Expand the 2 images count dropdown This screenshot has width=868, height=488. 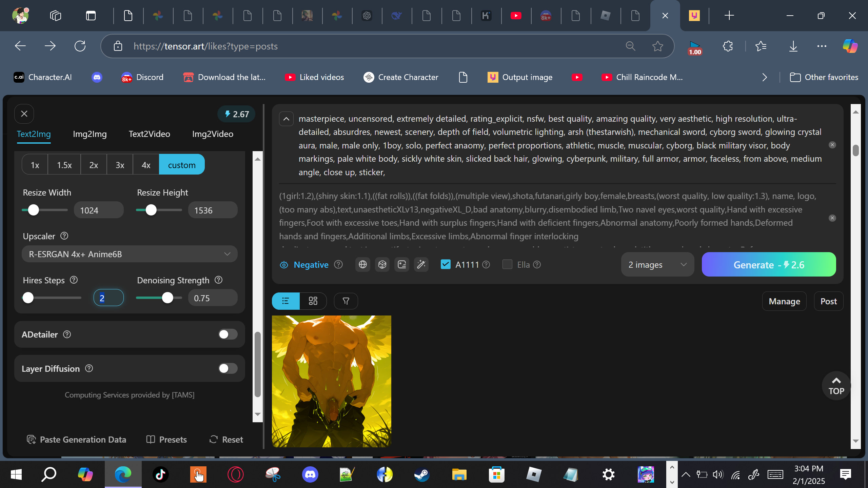657,265
